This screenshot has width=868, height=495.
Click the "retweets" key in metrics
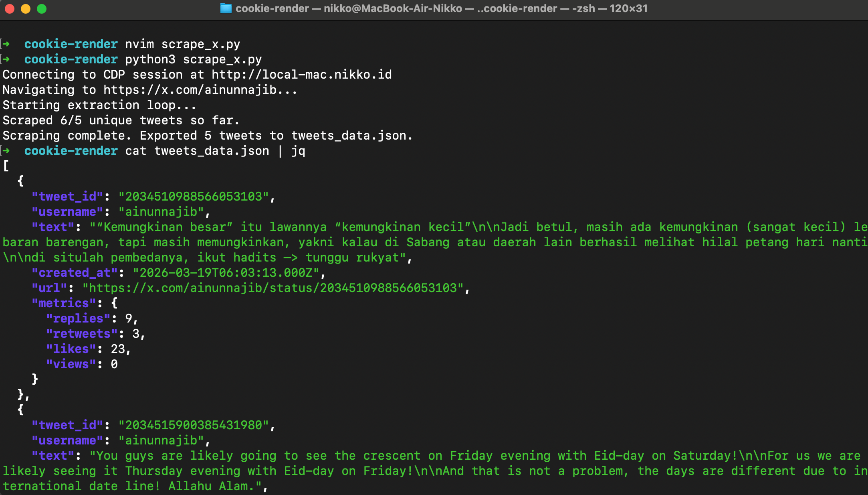82,333
